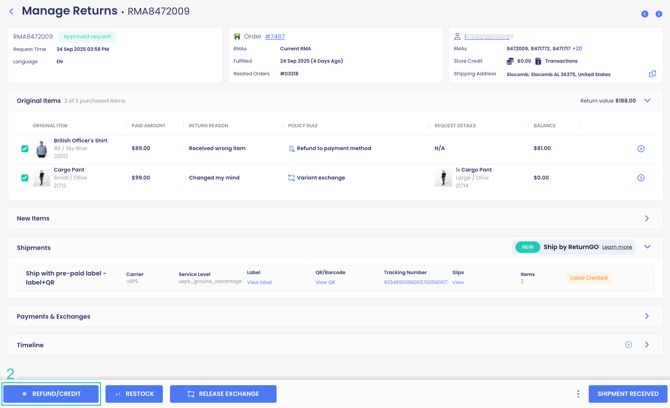The image size is (670, 408).
Task: Open the store credit Transactions icon
Action: coord(538,61)
